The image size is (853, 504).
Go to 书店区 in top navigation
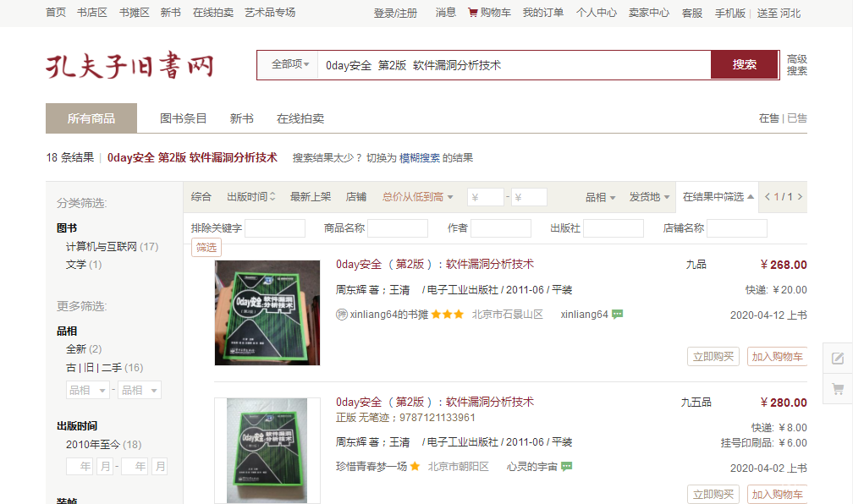tap(92, 13)
